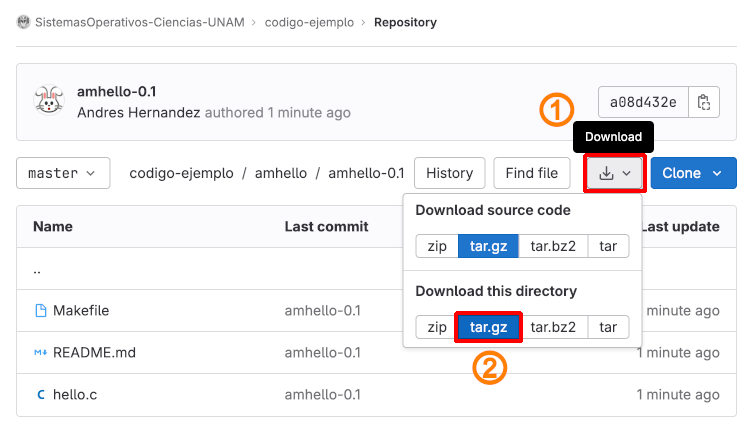Download source code as tar.bz2

click(553, 245)
